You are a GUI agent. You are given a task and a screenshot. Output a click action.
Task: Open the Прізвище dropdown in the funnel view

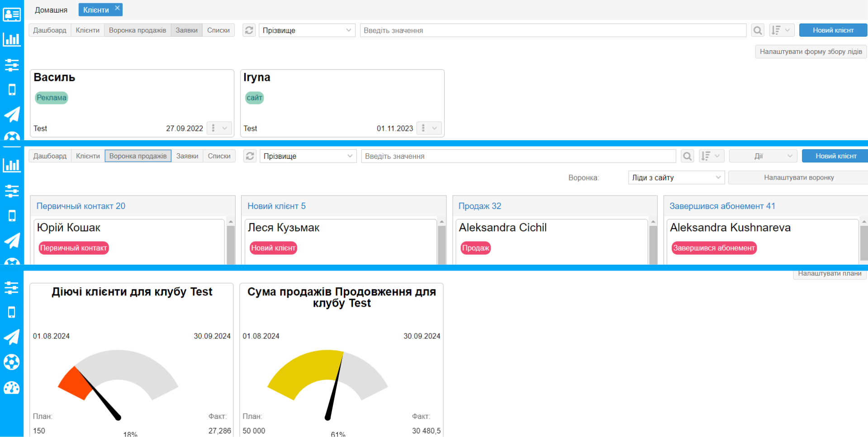point(308,156)
